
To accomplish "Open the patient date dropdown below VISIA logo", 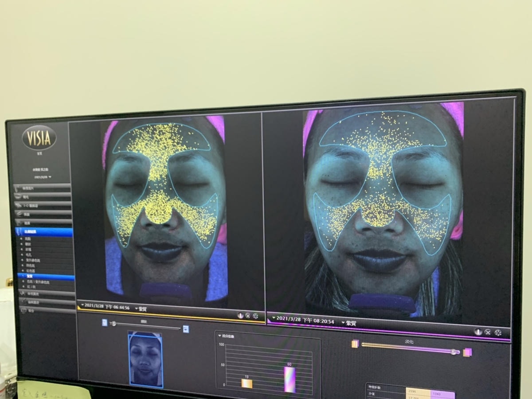I will tap(50, 177).
